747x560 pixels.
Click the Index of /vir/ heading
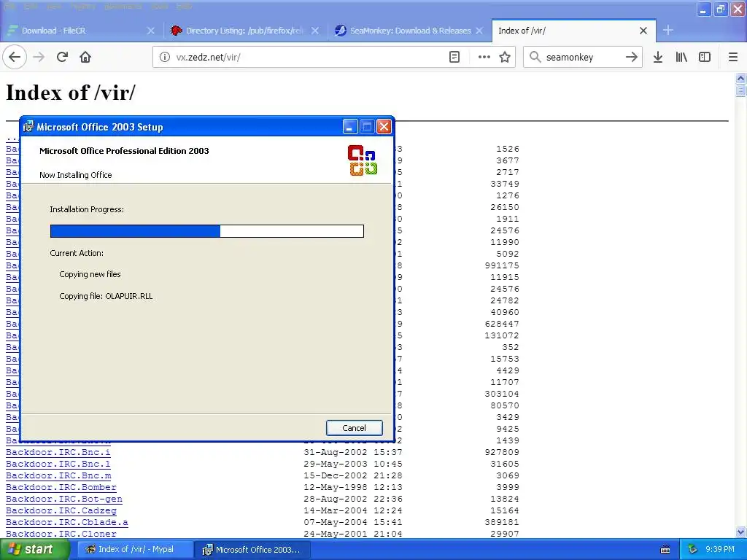pos(71,93)
